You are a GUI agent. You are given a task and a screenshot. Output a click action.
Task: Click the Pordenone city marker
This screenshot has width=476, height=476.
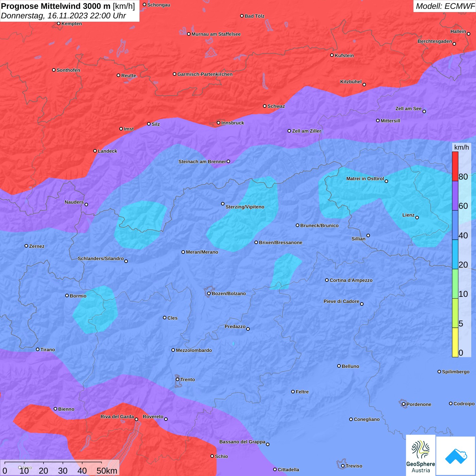coord(404,404)
